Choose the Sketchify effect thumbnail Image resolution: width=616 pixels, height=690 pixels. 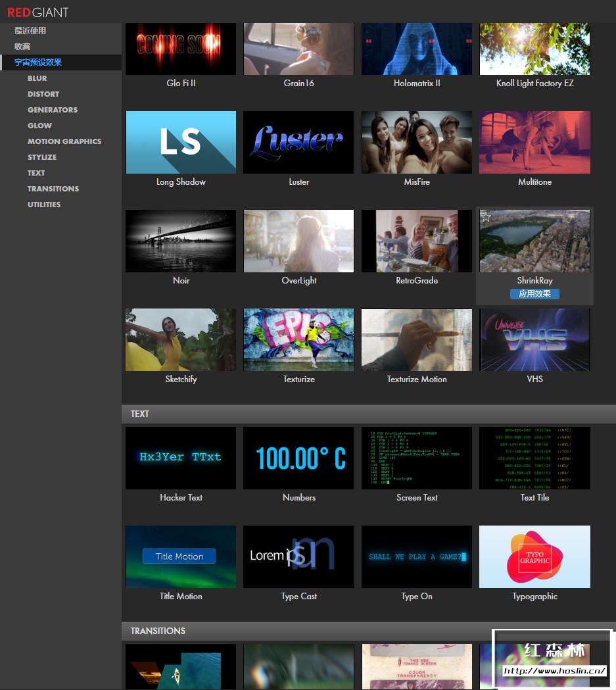tap(181, 339)
